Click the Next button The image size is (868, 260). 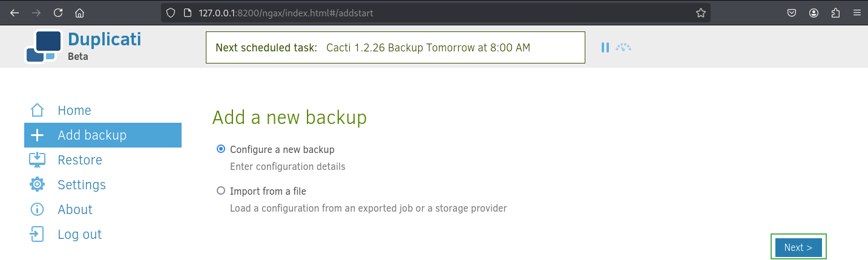(x=798, y=247)
